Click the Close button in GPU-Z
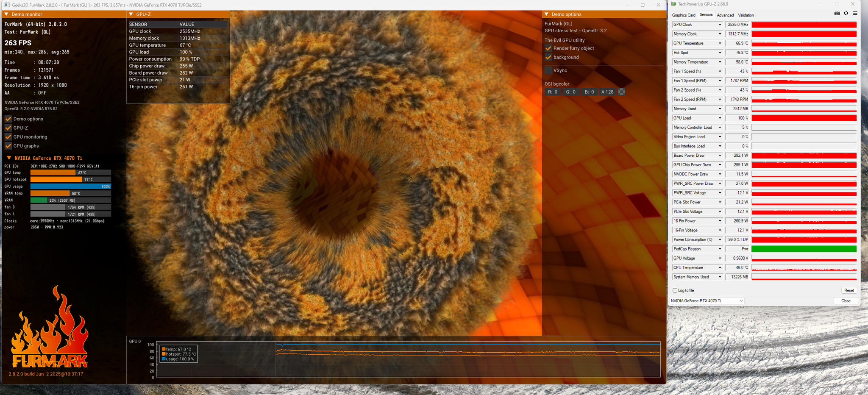Screen dimensions: 868x395 tap(846, 300)
